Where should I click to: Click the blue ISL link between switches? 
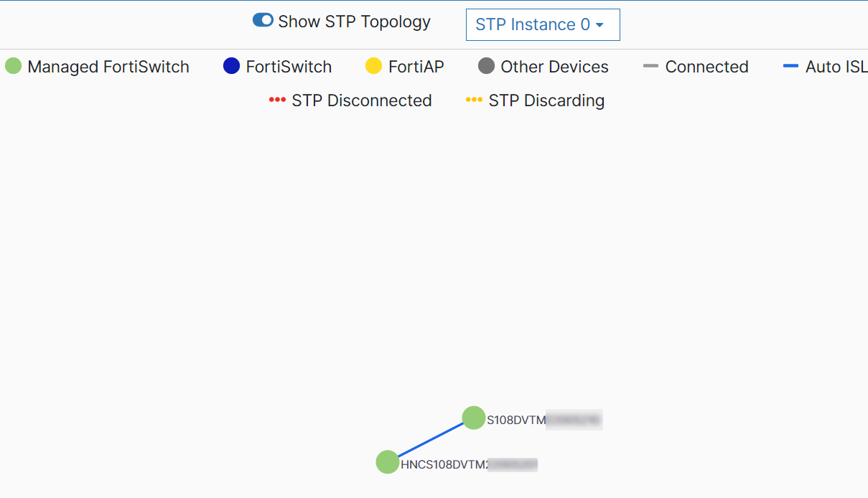coord(431,440)
